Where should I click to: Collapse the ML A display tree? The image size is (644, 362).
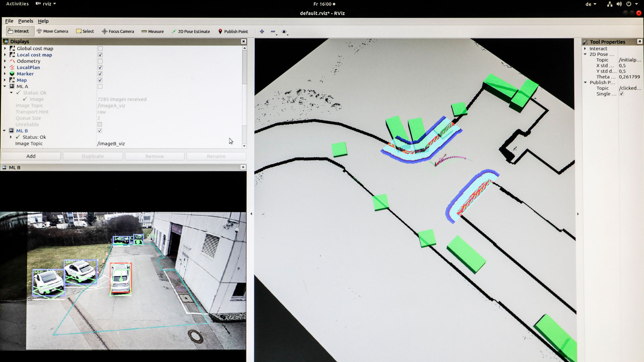click(4, 86)
